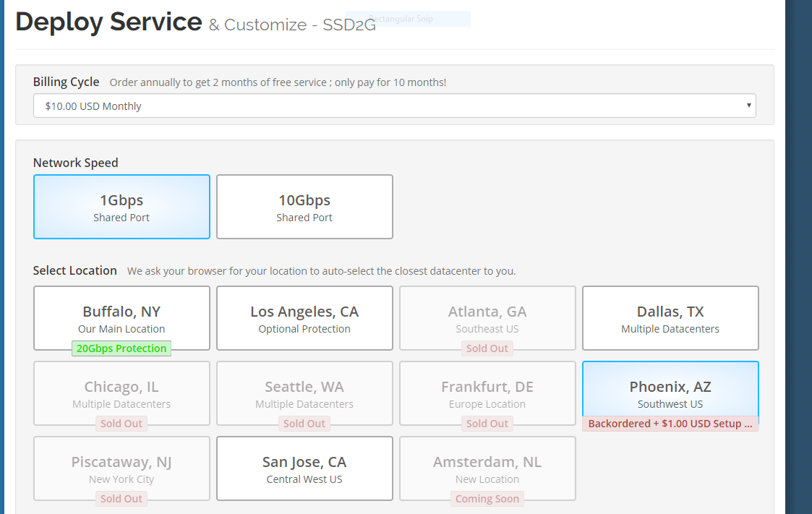Click the Sold Out badge under Atlanta
The height and width of the screenshot is (514, 812).
click(x=487, y=348)
